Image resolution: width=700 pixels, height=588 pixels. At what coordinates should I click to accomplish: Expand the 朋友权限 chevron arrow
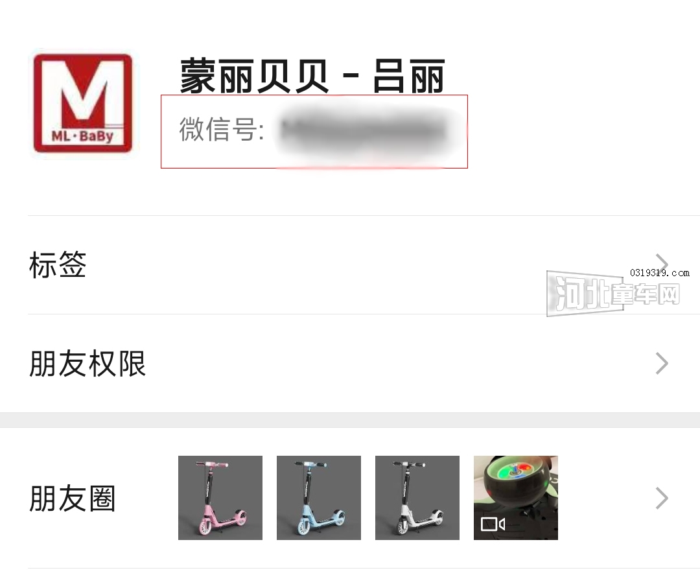pos(662,364)
